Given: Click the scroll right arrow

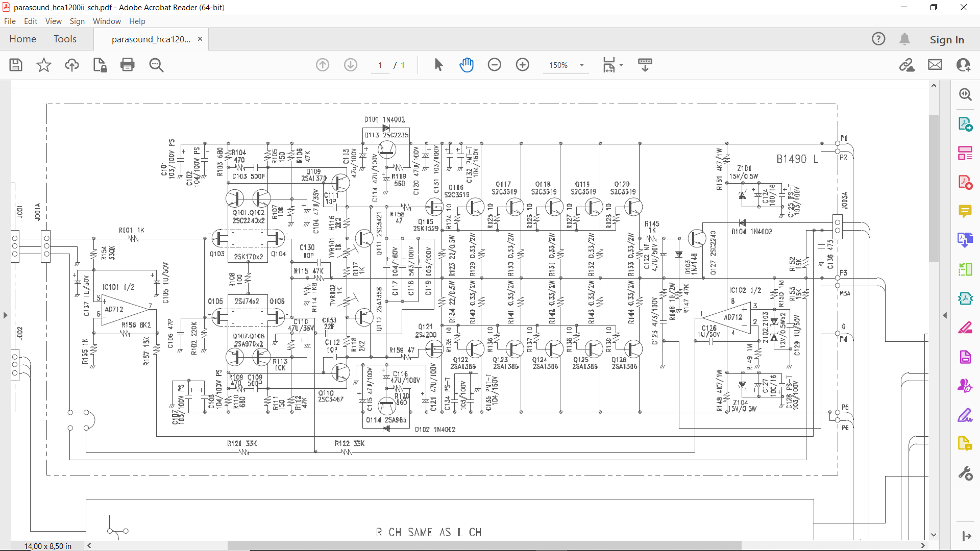Looking at the screenshot, I should pyautogui.click(x=923, y=545).
